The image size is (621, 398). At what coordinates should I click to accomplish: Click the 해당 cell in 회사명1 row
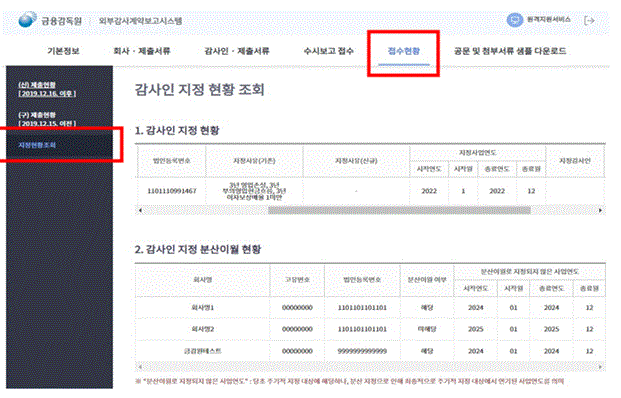tap(427, 307)
